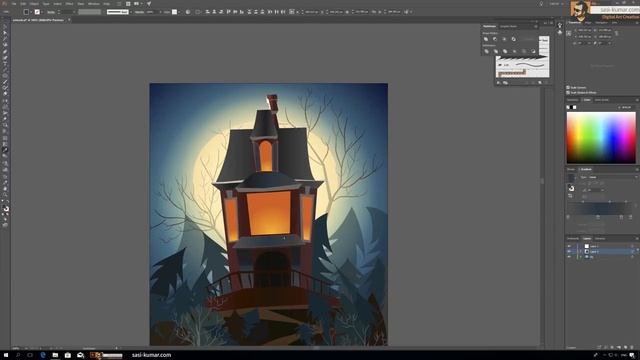
Task: Switch to the Swatches tab
Action: [x=572, y=100]
